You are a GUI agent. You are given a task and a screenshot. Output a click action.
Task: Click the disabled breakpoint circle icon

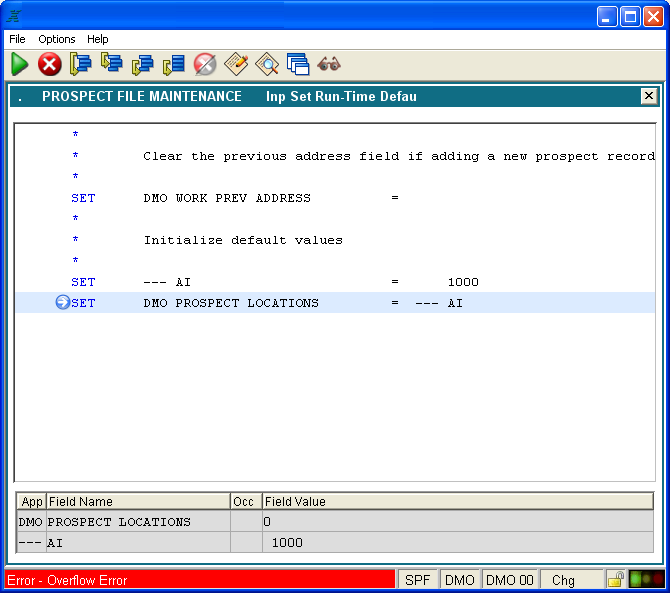click(x=204, y=64)
